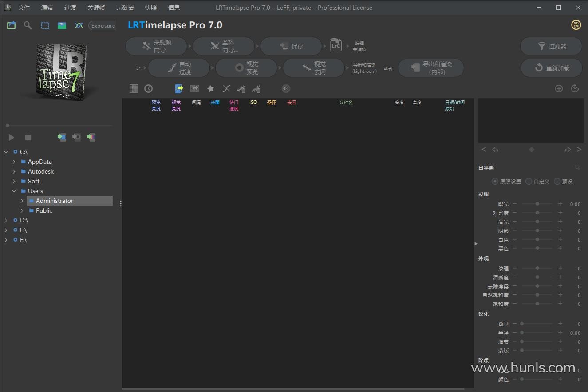Screen dimensions: 588x392
Task: Click the 过滤器 filter button
Action: pos(551,46)
